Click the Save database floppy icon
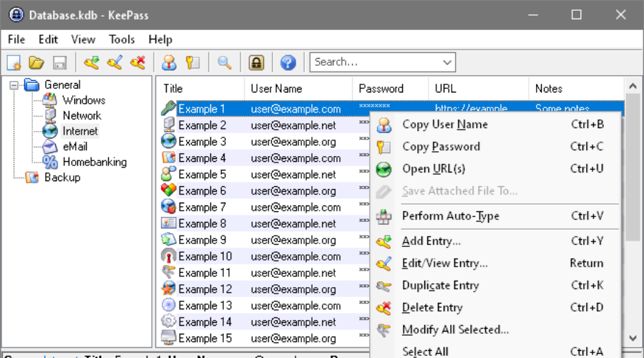This screenshot has width=644, height=358. pos(59,62)
